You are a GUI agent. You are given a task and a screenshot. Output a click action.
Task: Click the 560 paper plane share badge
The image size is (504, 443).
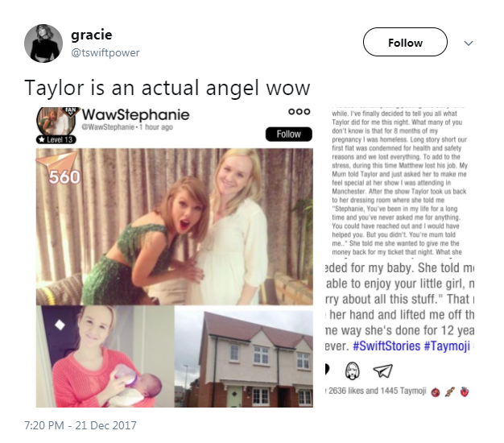[60, 168]
